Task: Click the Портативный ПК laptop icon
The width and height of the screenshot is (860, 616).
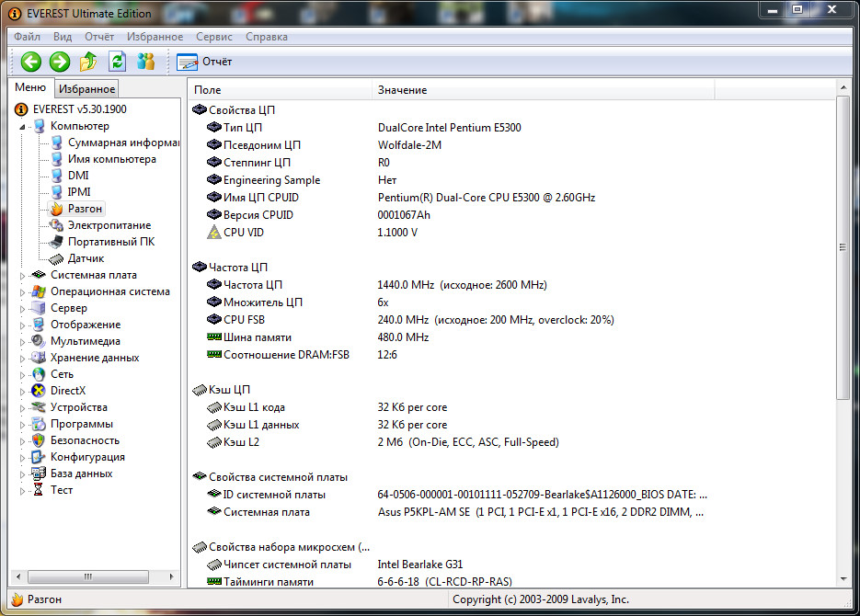Action: [56, 242]
